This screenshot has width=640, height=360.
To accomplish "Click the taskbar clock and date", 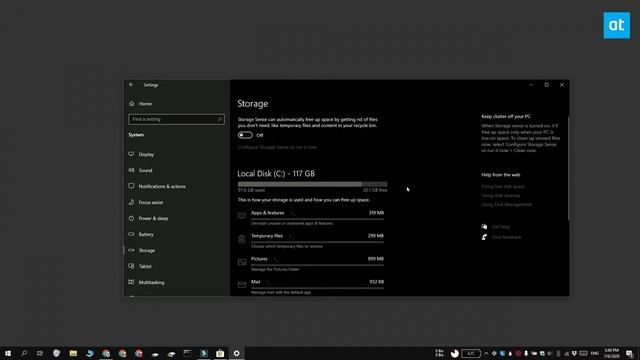I will pyautogui.click(x=611, y=353).
